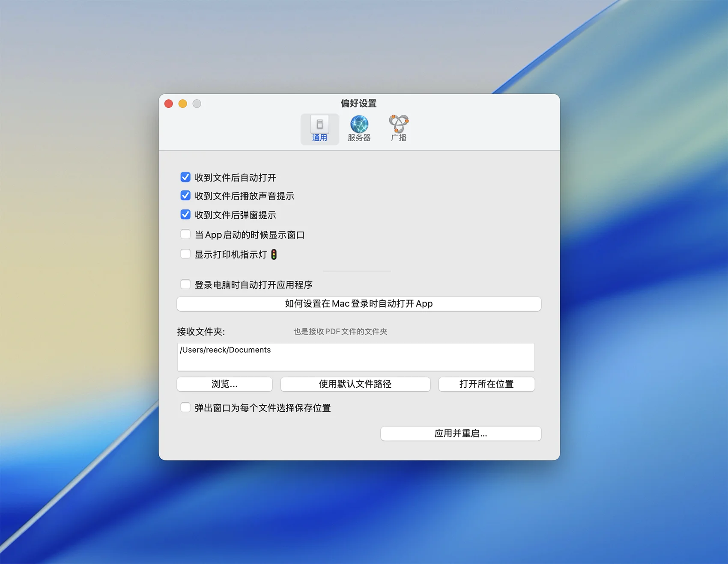728x564 pixels.
Task: Click 打开所在位置 to reveal folder
Action: [x=486, y=384]
